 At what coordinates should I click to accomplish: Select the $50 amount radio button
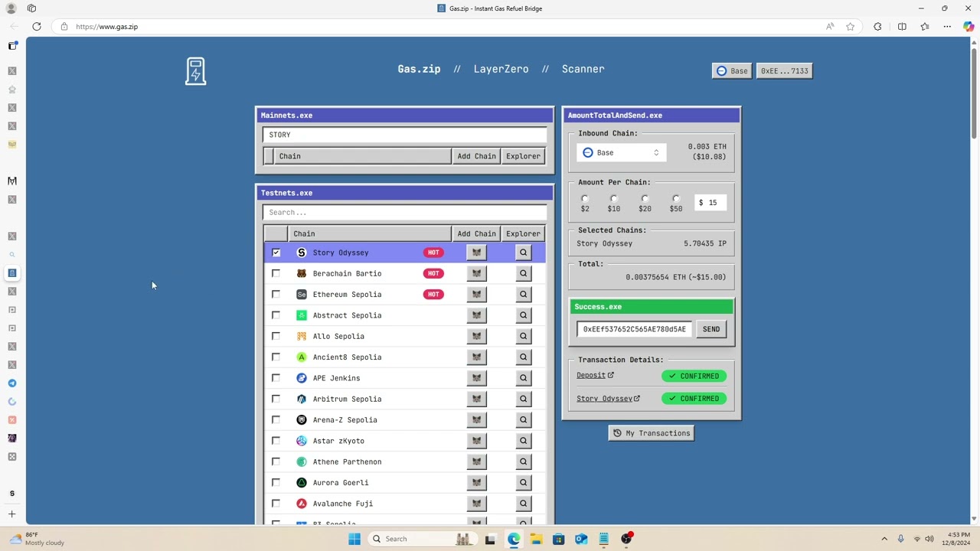coord(676,199)
